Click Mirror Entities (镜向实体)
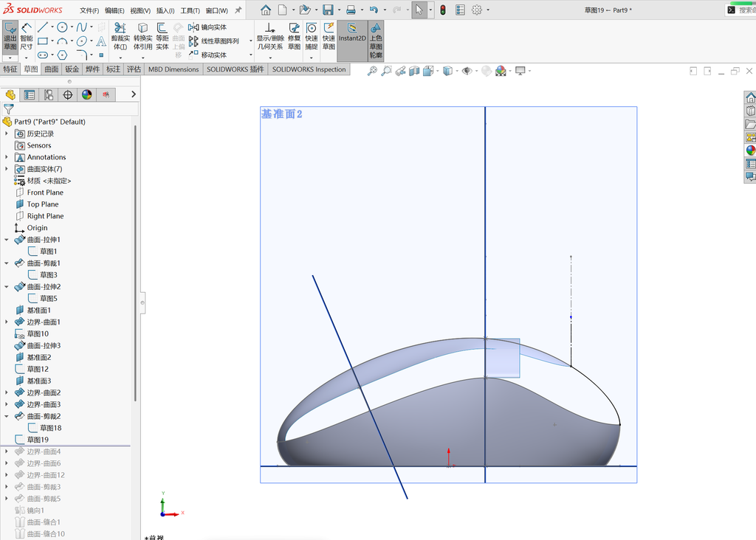Viewport: 756px width, 540px height. (x=207, y=27)
